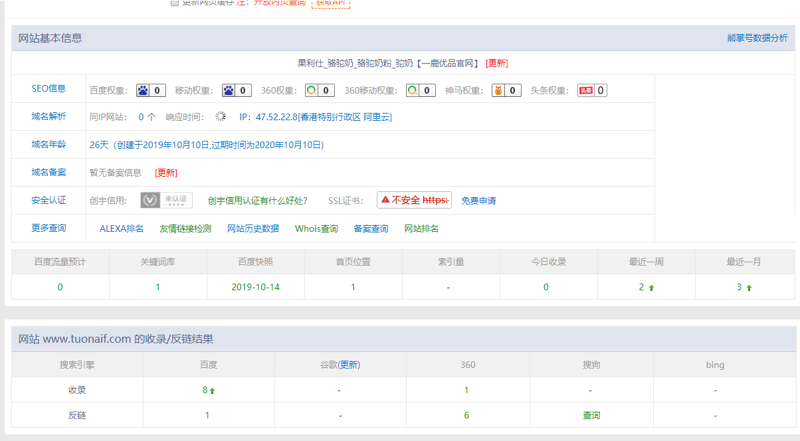Open 网站排名 link
The height and width of the screenshot is (441, 800).
[421, 229]
